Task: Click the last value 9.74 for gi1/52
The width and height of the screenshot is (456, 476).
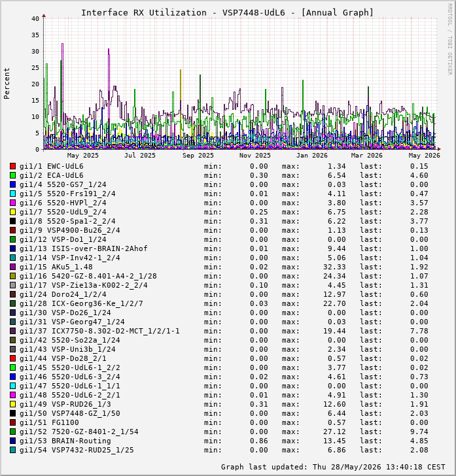Action: [419, 432]
